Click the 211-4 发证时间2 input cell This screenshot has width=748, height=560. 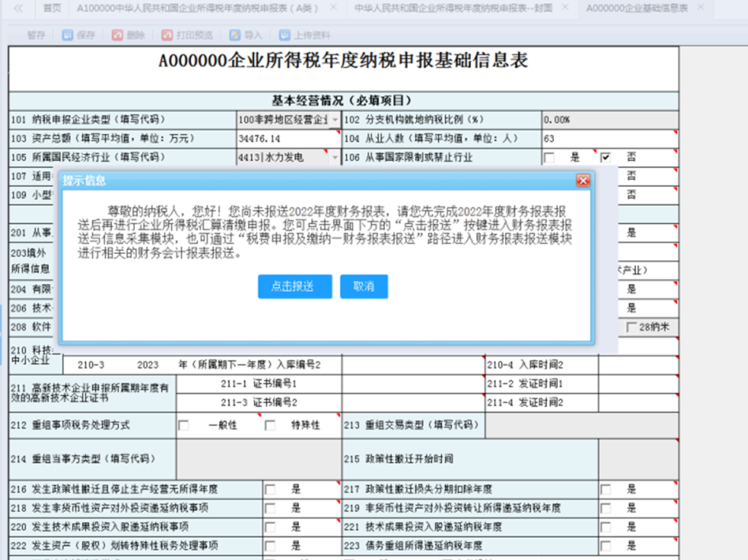click(639, 403)
